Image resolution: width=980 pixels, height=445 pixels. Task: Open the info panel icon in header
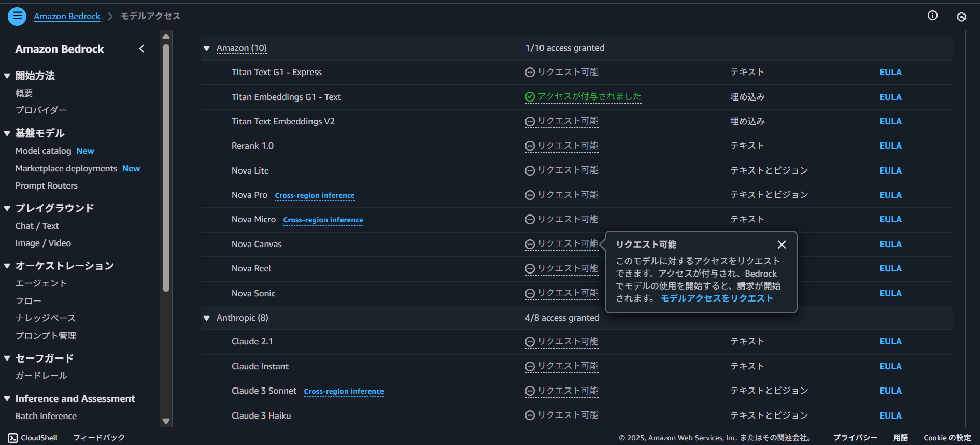[x=932, y=16]
